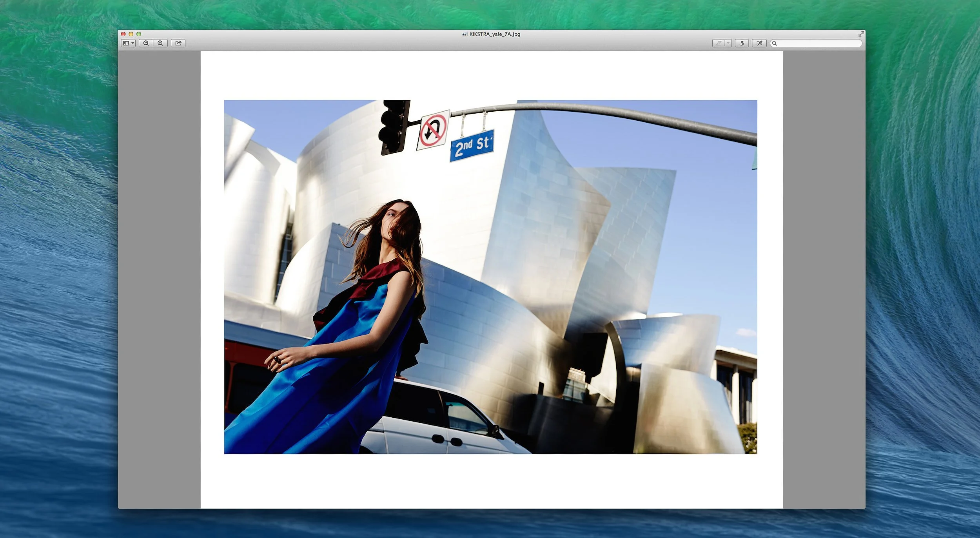Open the Share menu
Viewport: 980px width, 538px height.
point(178,43)
